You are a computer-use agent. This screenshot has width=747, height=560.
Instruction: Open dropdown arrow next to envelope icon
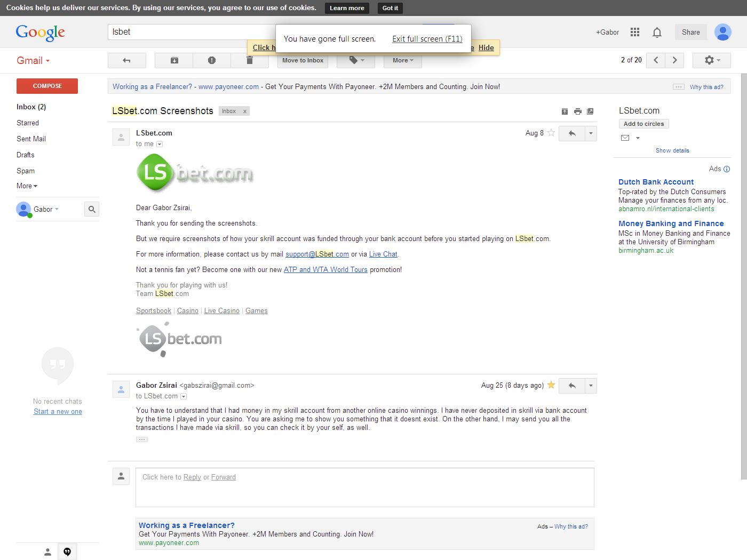point(638,138)
